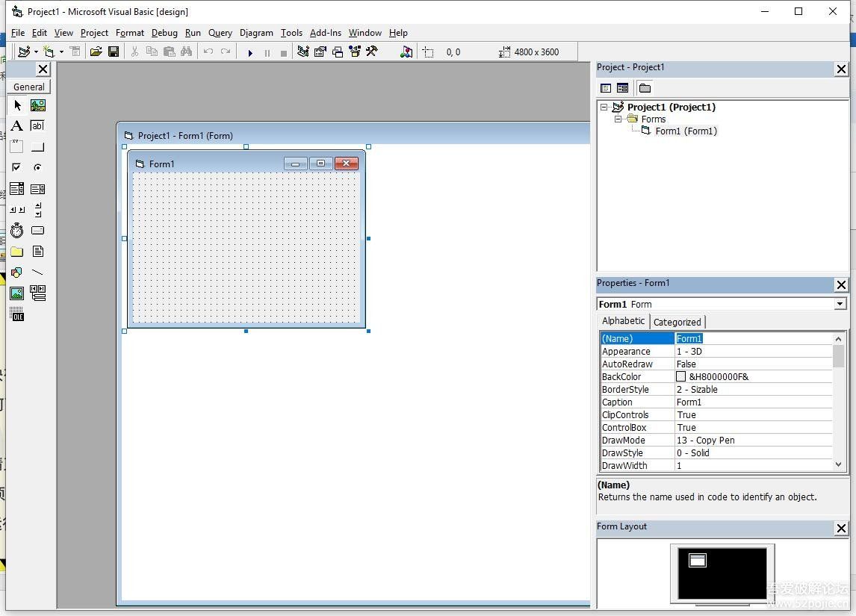Click the Add Form toolbar icon

tap(49, 52)
